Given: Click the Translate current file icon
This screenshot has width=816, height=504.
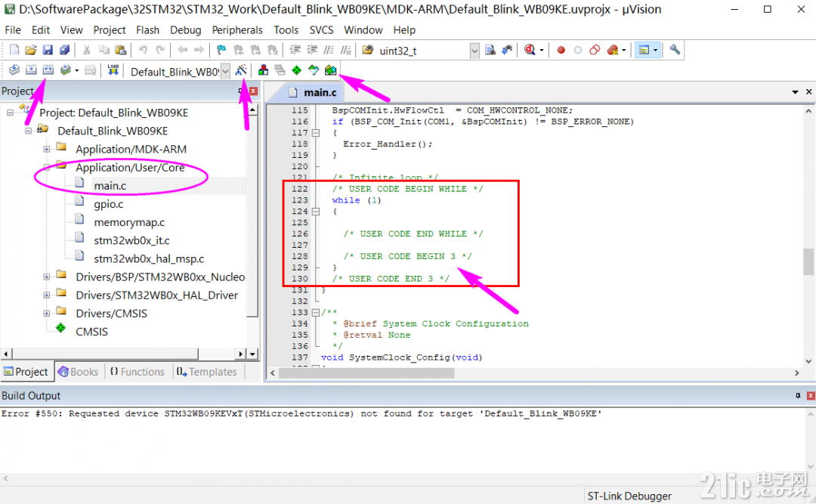Looking at the screenshot, I should point(14,70).
